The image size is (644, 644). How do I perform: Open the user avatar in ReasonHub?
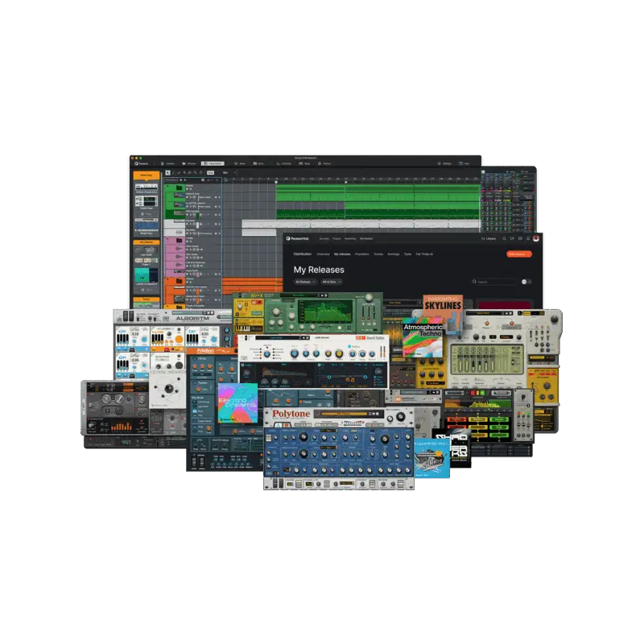click(x=536, y=238)
